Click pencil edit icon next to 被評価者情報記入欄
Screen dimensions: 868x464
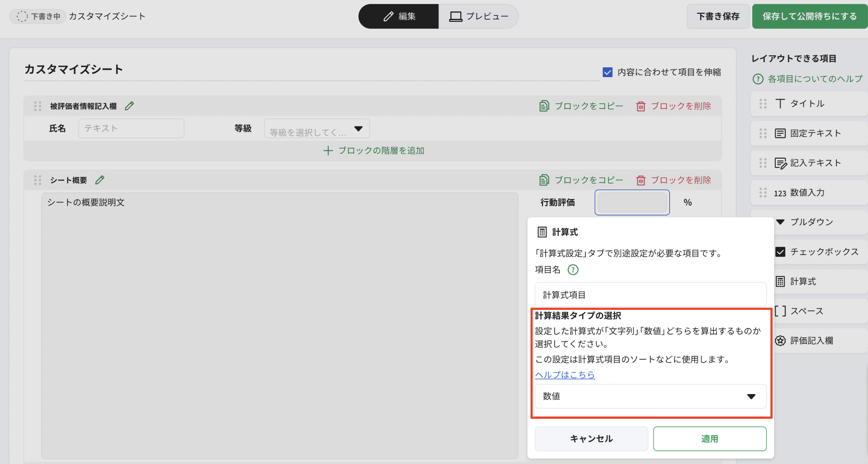click(129, 106)
